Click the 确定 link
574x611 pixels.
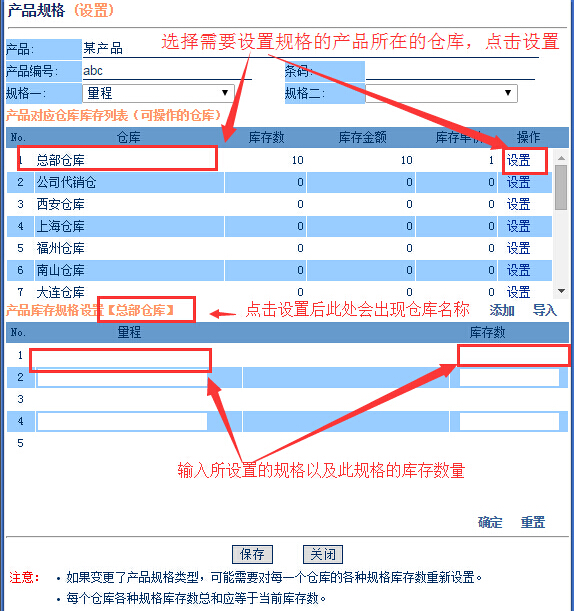(490, 522)
